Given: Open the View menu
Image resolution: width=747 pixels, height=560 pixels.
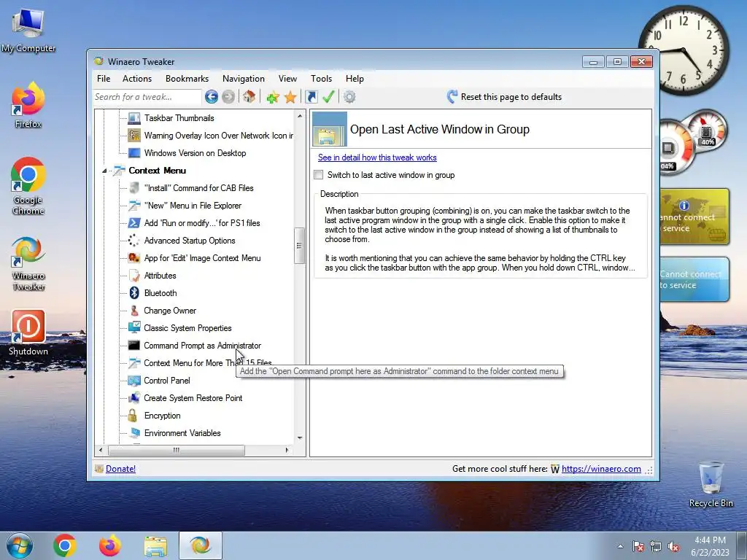Looking at the screenshot, I should tap(287, 79).
